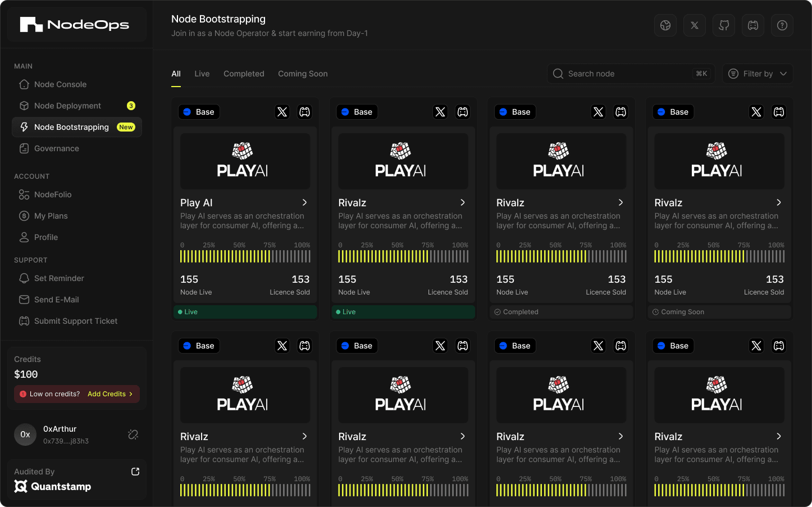Screen dimensions: 812x507
Task: Open the Filter by dropdown
Action: (758, 74)
